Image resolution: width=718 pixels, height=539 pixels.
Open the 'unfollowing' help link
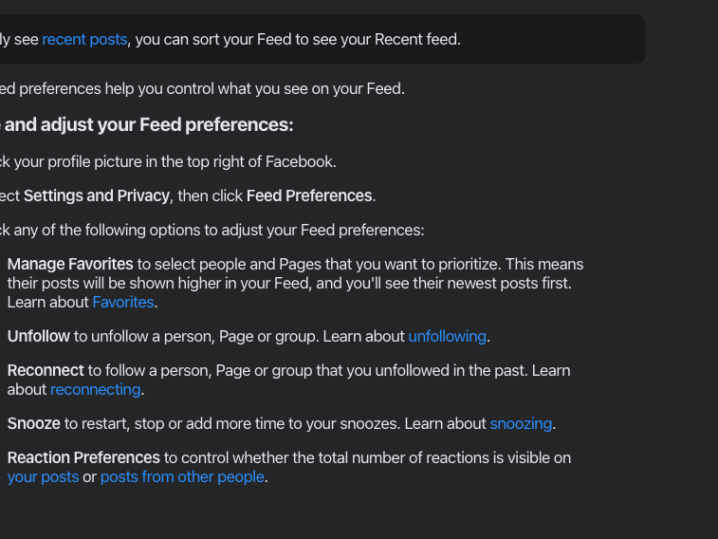(x=447, y=337)
